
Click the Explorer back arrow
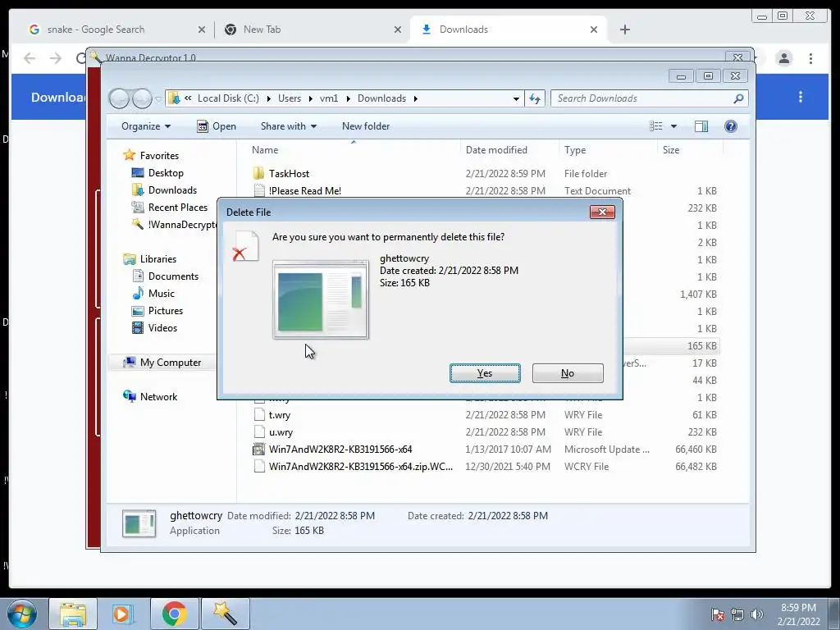[x=119, y=98]
